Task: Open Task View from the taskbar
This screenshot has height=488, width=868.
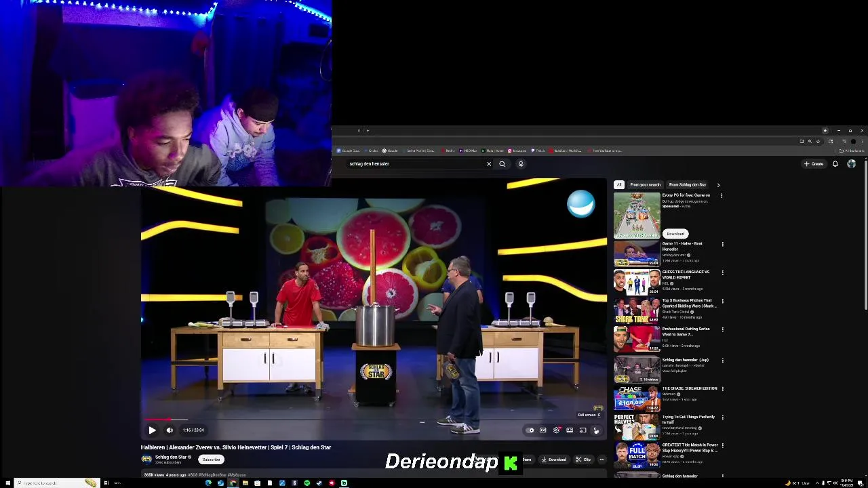Action: pyautogui.click(x=106, y=483)
